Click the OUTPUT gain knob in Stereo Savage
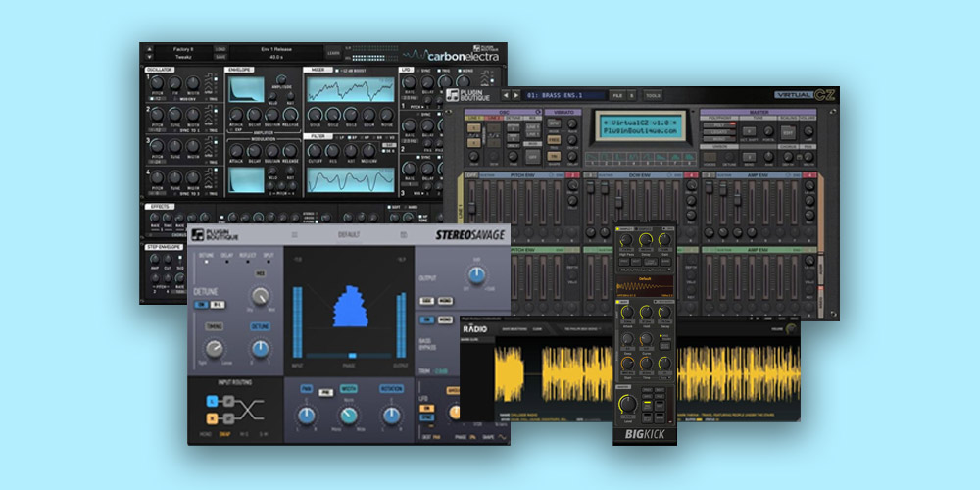Image resolution: width=980 pixels, height=490 pixels. point(476,274)
